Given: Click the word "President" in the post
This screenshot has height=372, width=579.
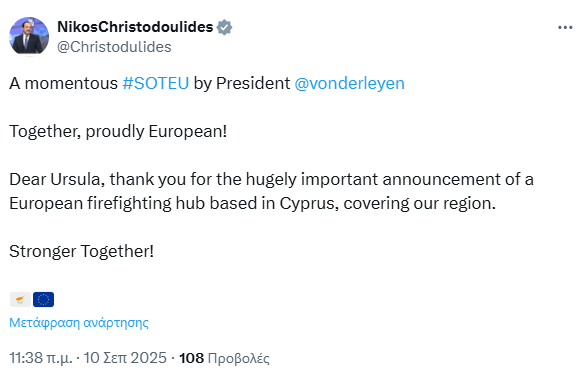Looking at the screenshot, I should [x=253, y=83].
